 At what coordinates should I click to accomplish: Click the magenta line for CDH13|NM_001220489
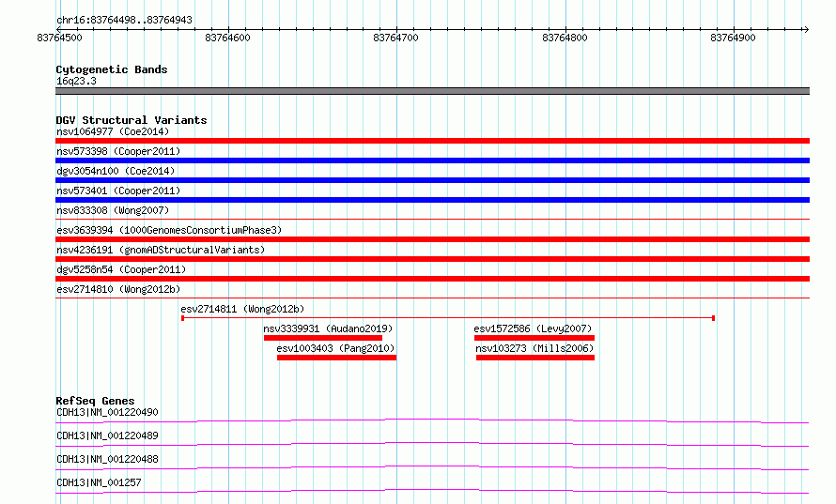click(x=432, y=444)
